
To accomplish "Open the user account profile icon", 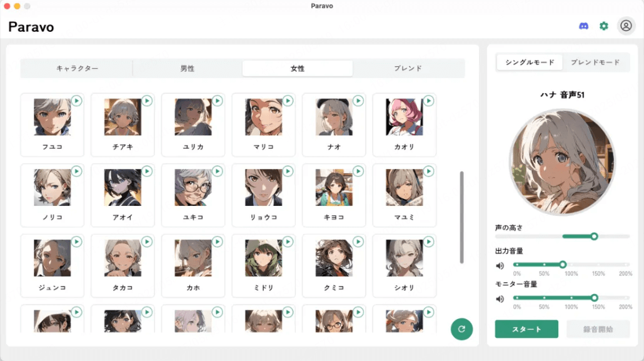I will [626, 26].
